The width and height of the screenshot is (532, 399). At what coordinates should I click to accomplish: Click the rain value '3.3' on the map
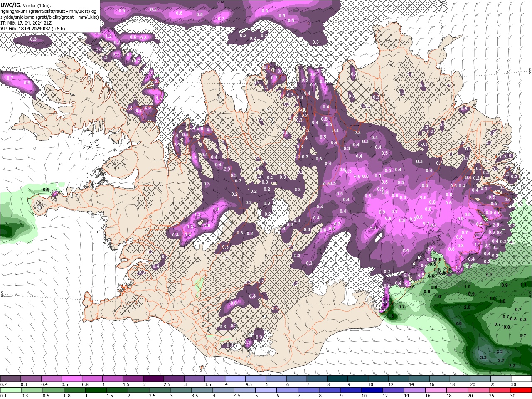[483, 357]
